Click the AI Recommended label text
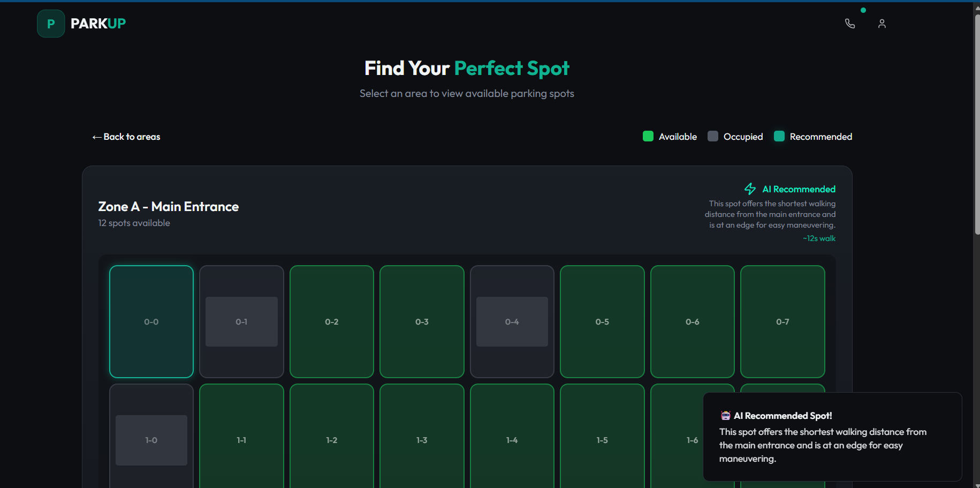 [x=799, y=189]
